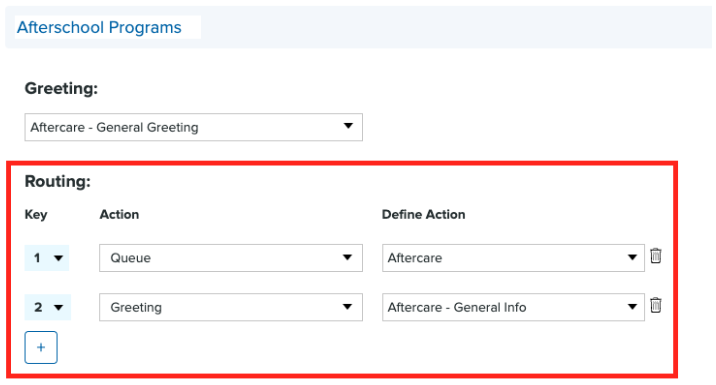Open the Define Action dropdown showing Aftercare - General Info
The image size is (716, 385).
click(x=513, y=307)
